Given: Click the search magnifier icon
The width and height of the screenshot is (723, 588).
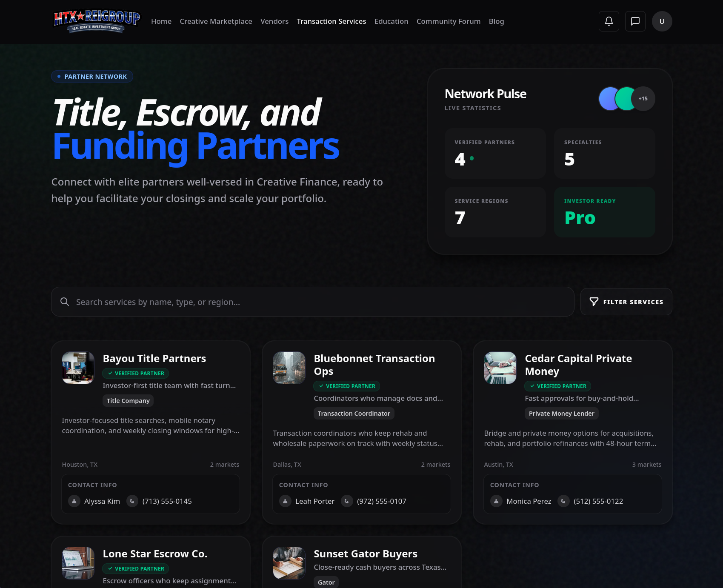Looking at the screenshot, I should tap(65, 302).
